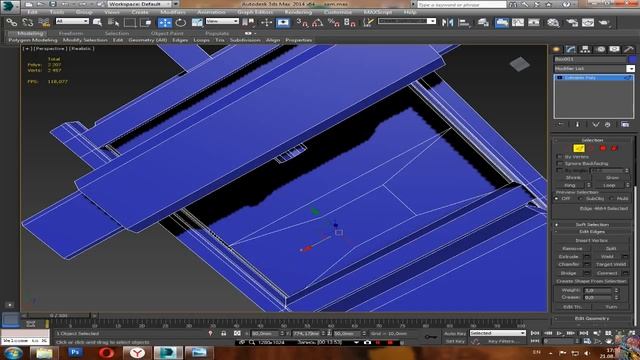Screen dimensions: 640x360
Task: Activate the Select and Move tool
Action: click(164, 22)
